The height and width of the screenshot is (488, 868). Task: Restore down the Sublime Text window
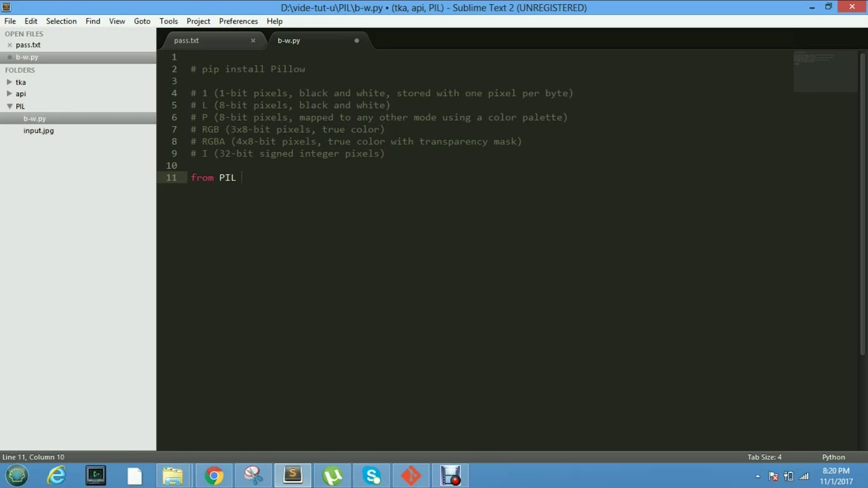(x=829, y=7)
